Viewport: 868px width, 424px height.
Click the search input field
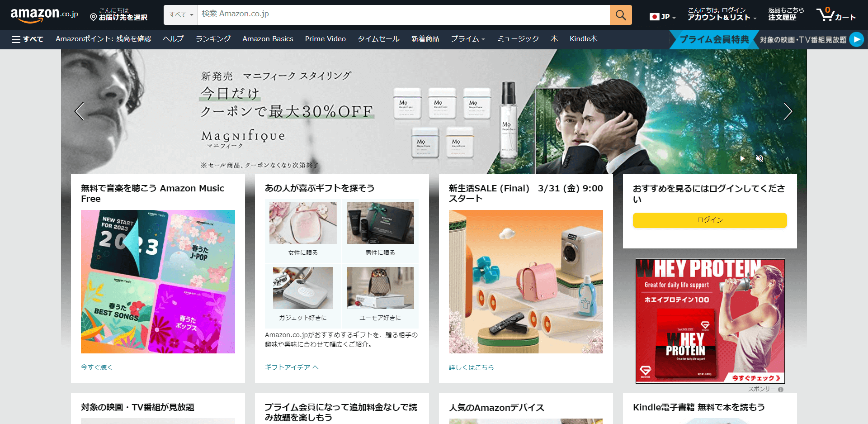403,15
